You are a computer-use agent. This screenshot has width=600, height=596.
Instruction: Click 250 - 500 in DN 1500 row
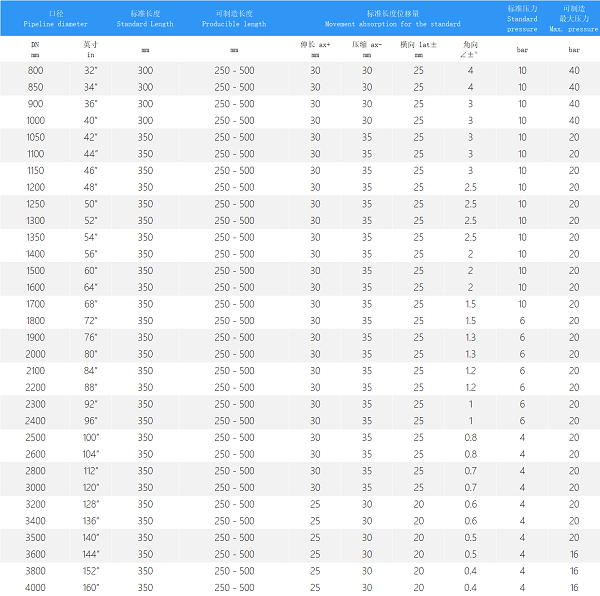pyautogui.click(x=234, y=270)
